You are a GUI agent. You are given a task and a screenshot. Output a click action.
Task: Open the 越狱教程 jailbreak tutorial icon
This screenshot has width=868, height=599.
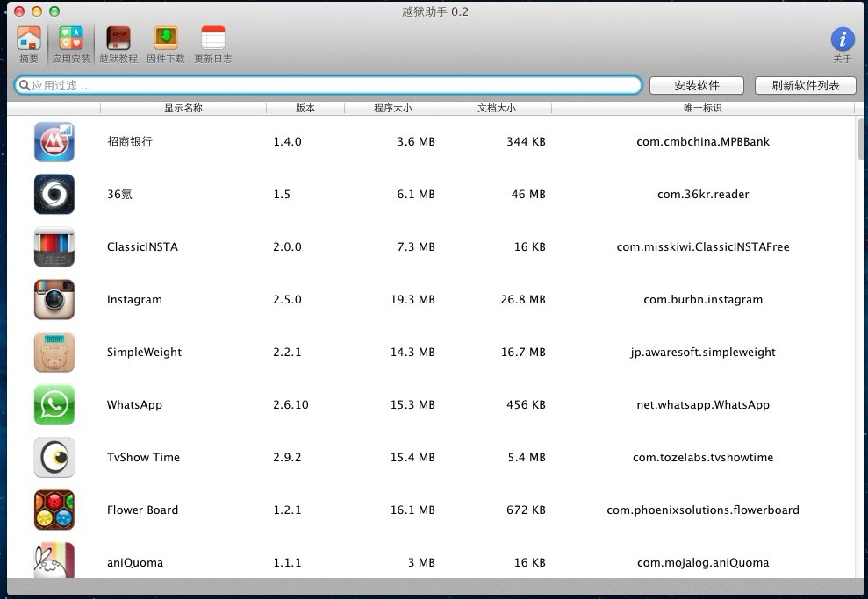pos(118,44)
